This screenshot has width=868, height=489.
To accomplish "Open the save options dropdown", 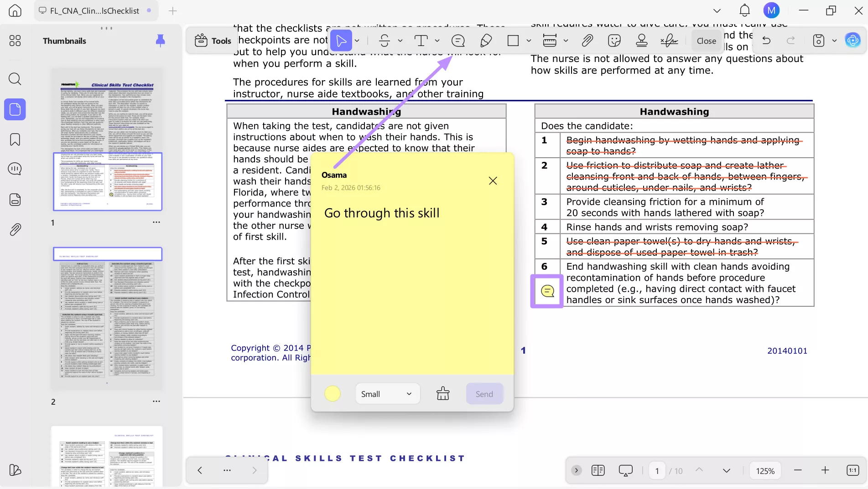I will (835, 41).
